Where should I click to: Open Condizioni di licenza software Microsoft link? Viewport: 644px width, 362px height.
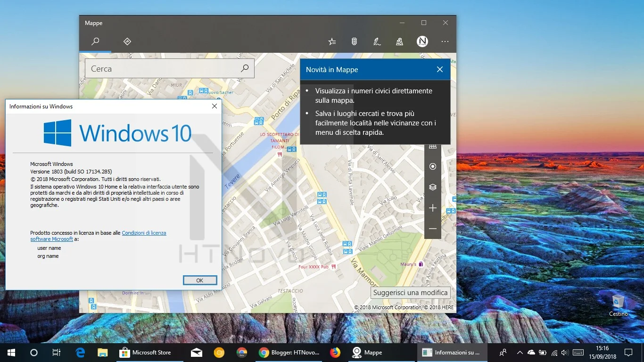(99, 236)
